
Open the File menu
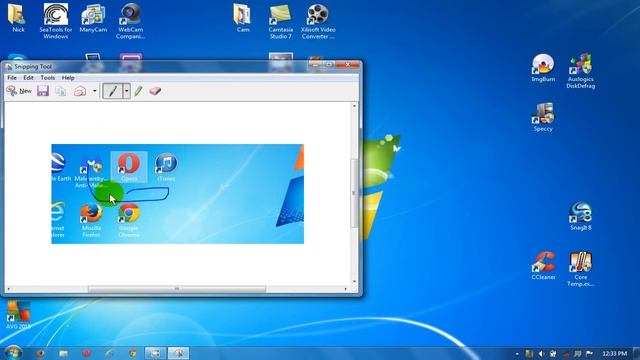pos(12,78)
